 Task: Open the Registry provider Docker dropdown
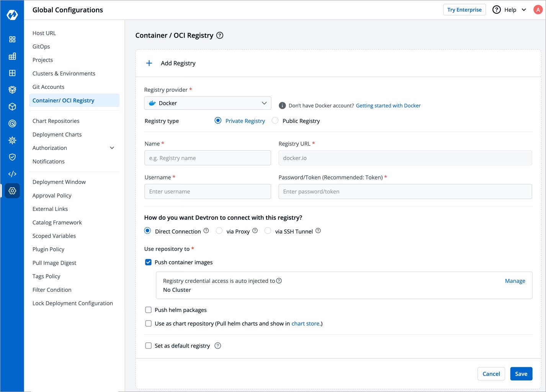coord(208,103)
